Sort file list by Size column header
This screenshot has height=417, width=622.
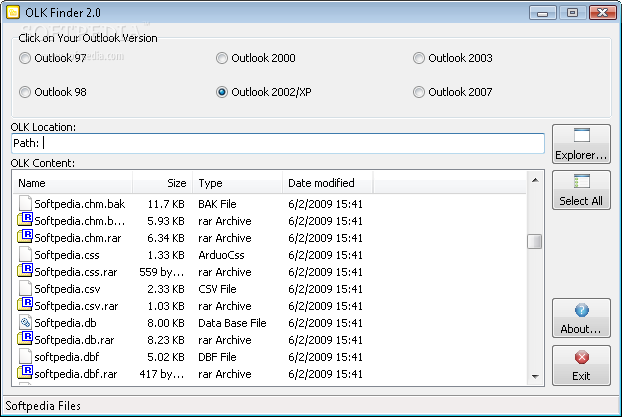[163, 183]
